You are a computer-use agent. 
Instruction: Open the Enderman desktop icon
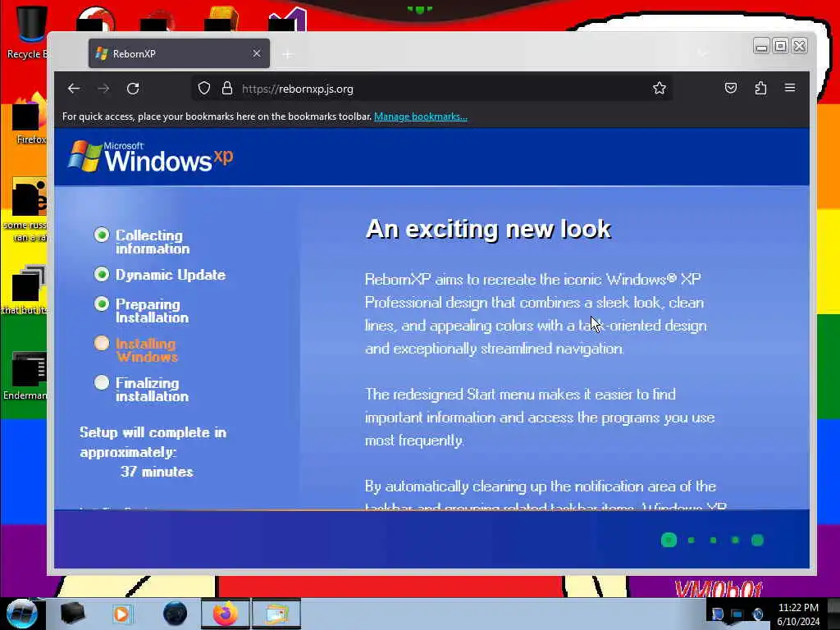[27, 376]
